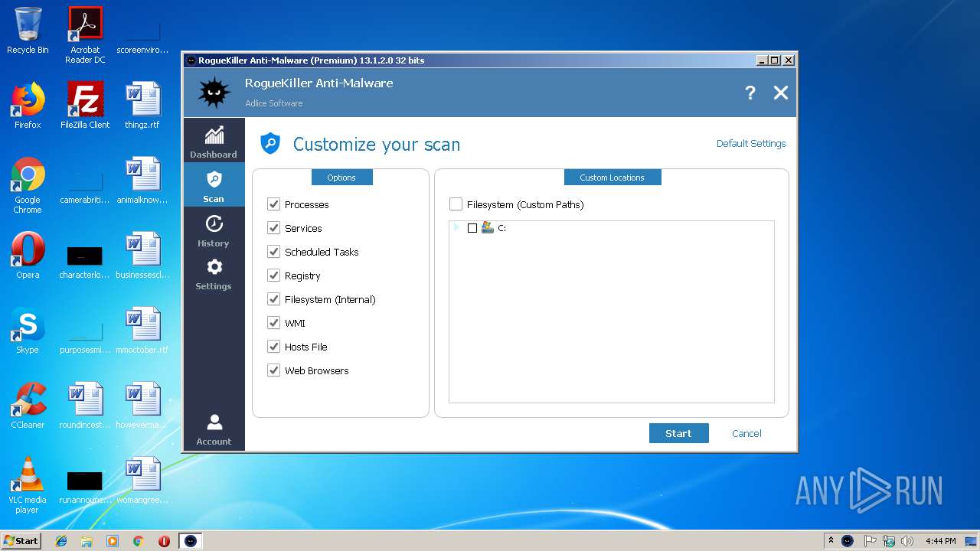Click the RogueKiller tray icon
The width and height of the screenshot is (980, 551).
click(x=848, y=541)
